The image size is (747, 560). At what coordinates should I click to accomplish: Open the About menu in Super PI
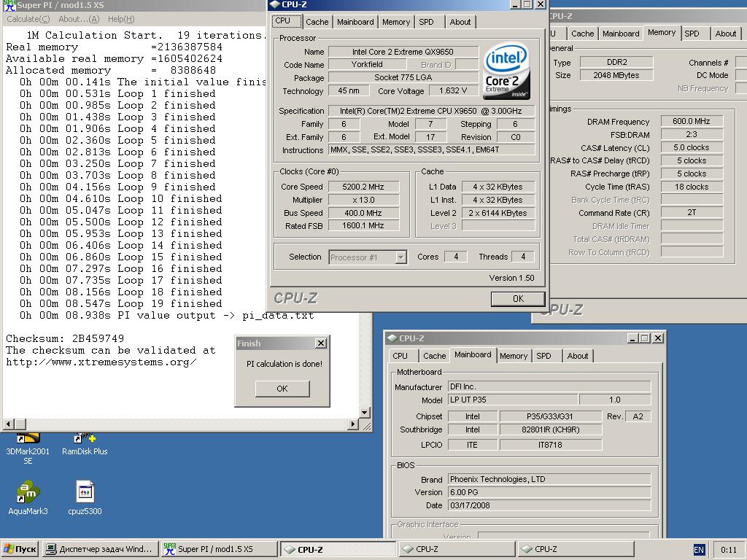(79, 19)
